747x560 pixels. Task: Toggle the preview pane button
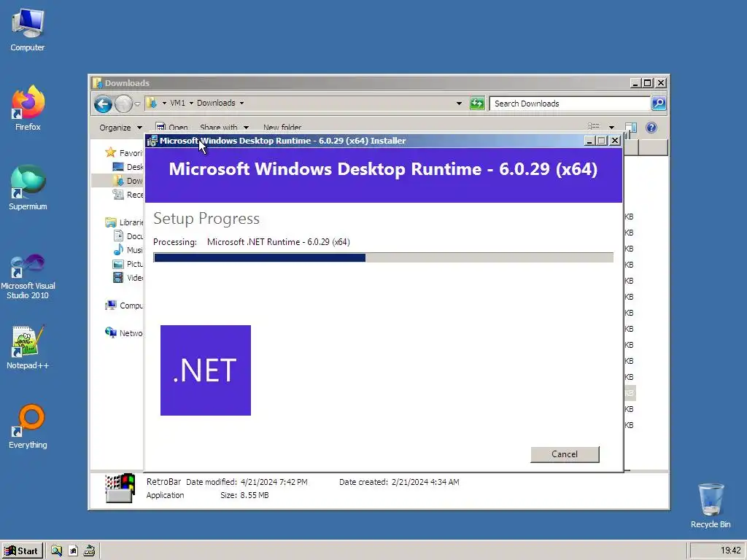pyautogui.click(x=631, y=127)
